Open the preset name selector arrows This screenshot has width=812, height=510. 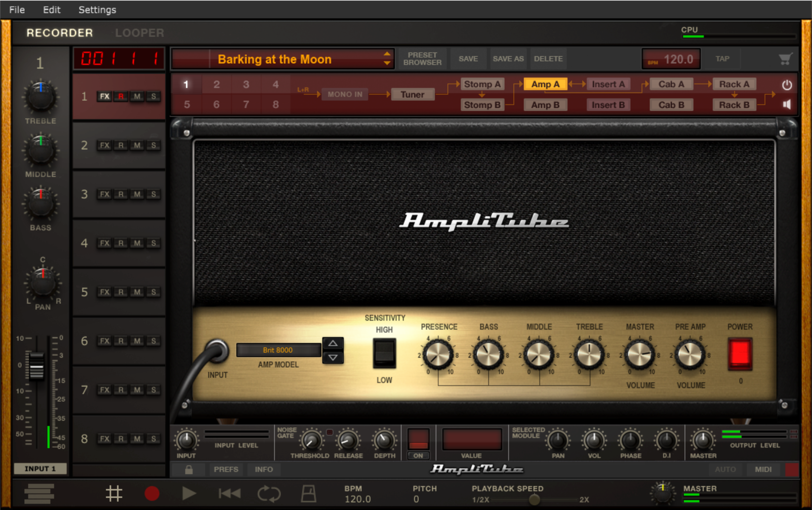click(387, 59)
